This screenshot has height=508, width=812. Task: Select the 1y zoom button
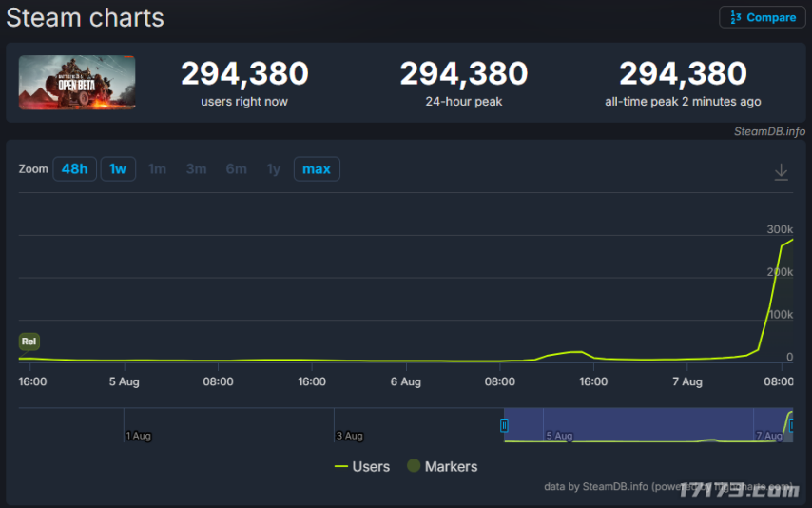tap(274, 169)
